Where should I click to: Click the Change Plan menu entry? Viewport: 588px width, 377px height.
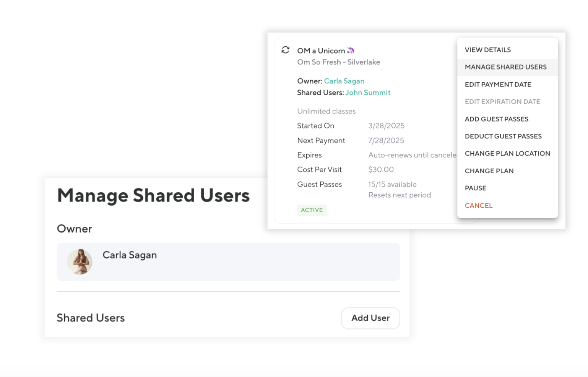click(x=489, y=171)
